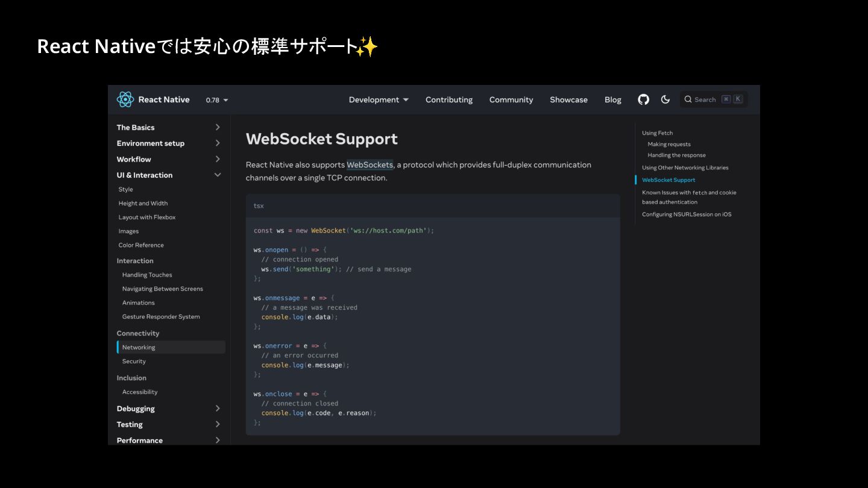Image resolution: width=868 pixels, height=488 pixels.
Task: Expand Environment setup chevron
Action: (218, 143)
